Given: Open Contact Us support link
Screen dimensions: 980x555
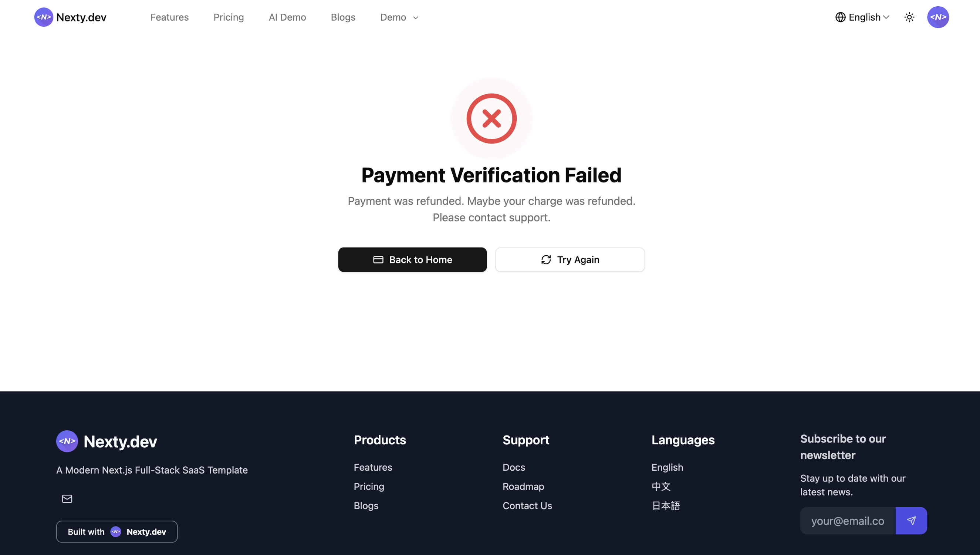Looking at the screenshot, I should (x=527, y=505).
